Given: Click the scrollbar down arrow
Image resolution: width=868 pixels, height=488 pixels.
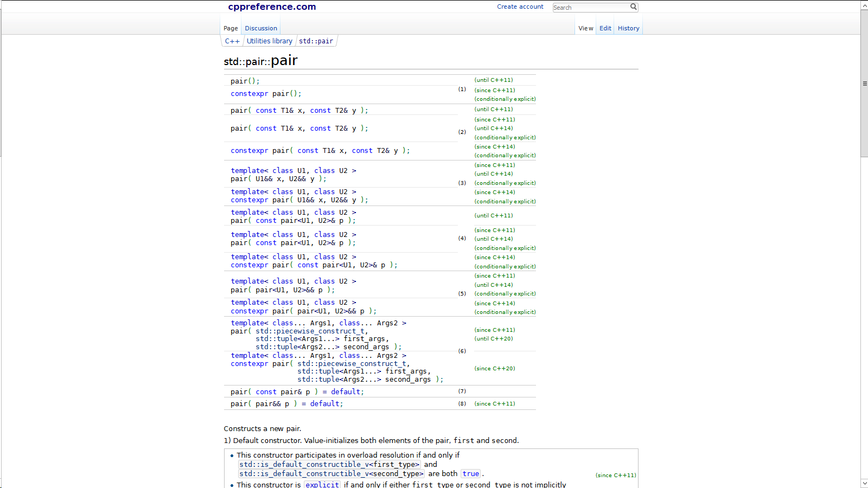Looking at the screenshot, I should [864, 483].
